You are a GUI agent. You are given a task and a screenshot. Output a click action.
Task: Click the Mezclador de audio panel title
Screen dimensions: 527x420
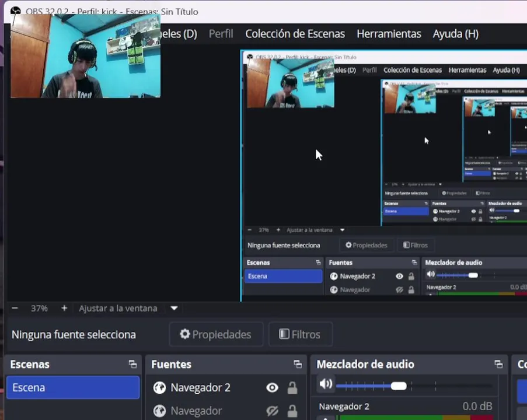pos(365,364)
